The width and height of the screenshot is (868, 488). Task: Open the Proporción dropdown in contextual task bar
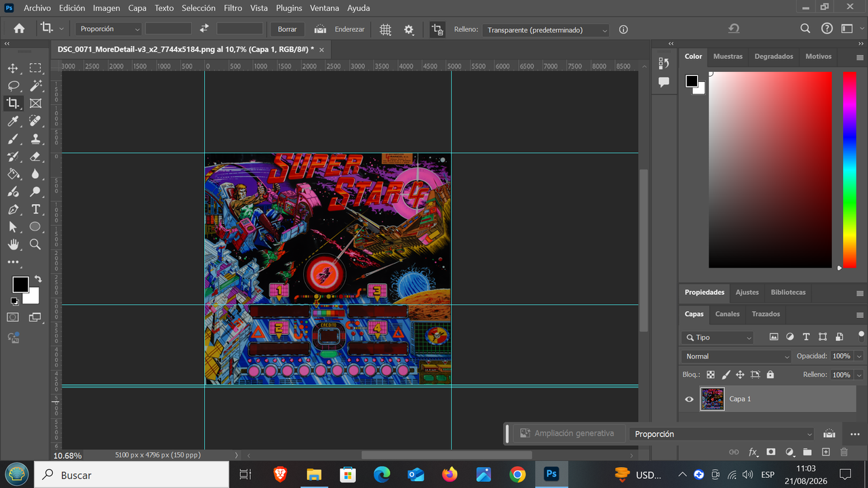[x=722, y=434]
